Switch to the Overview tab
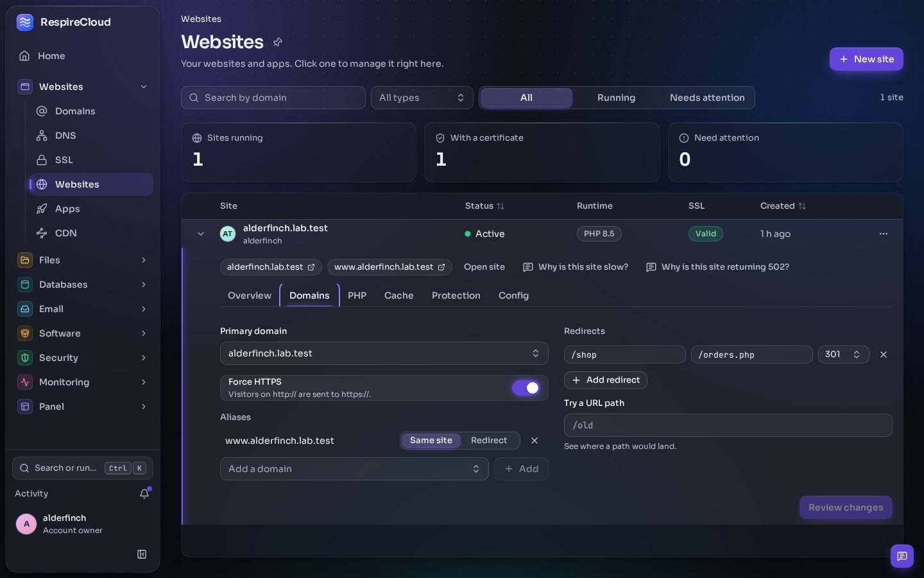Image resolution: width=924 pixels, height=578 pixels. pos(250,295)
